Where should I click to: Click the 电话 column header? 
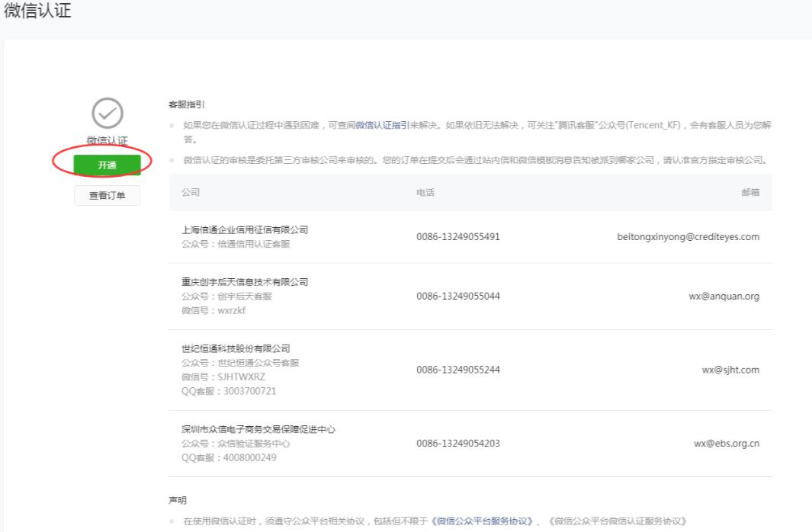pyautogui.click(x=425, y=193)
